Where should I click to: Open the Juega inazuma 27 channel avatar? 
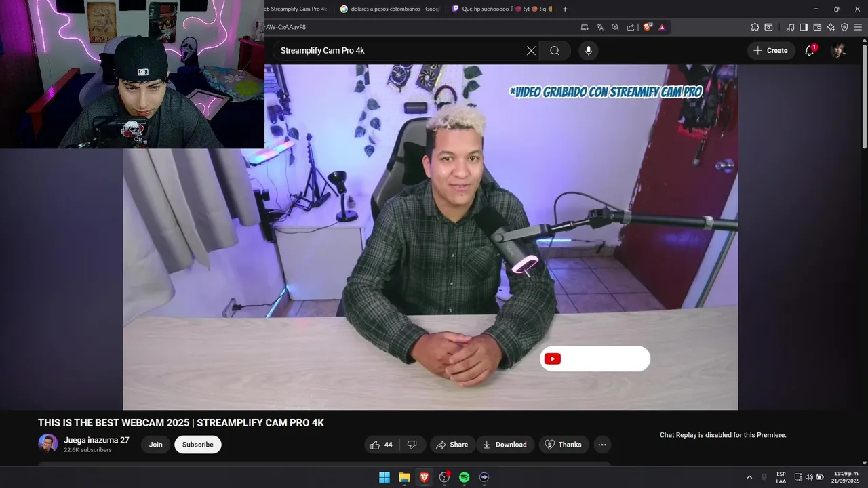pos(47,444)
